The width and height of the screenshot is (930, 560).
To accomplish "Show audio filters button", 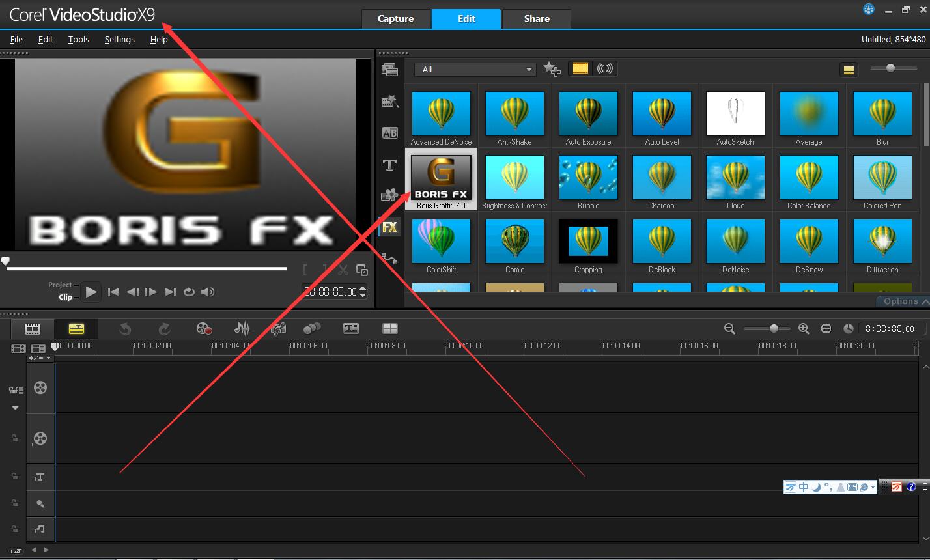I will pos(605,68).
